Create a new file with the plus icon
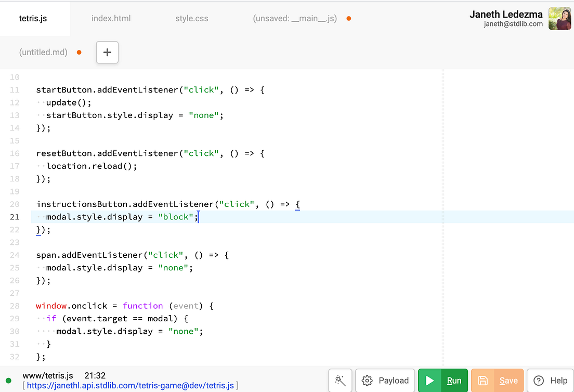The image size is (574, 392). coord(107,52)
